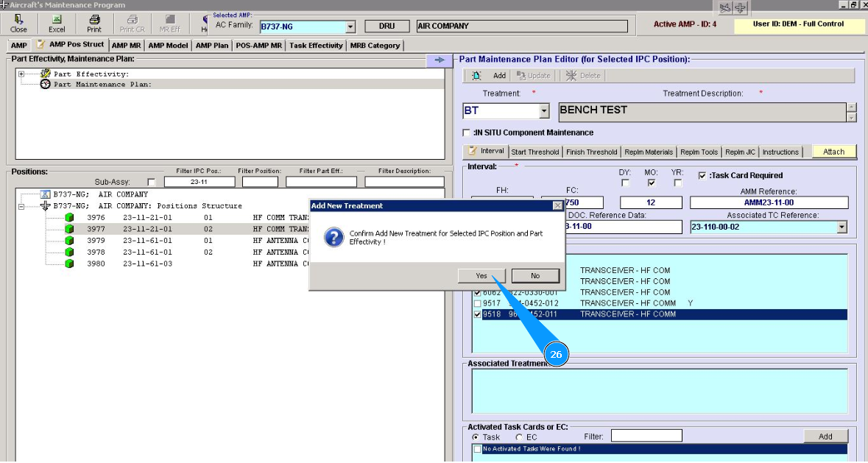Expand the Part Effectivity tree node

21,74
